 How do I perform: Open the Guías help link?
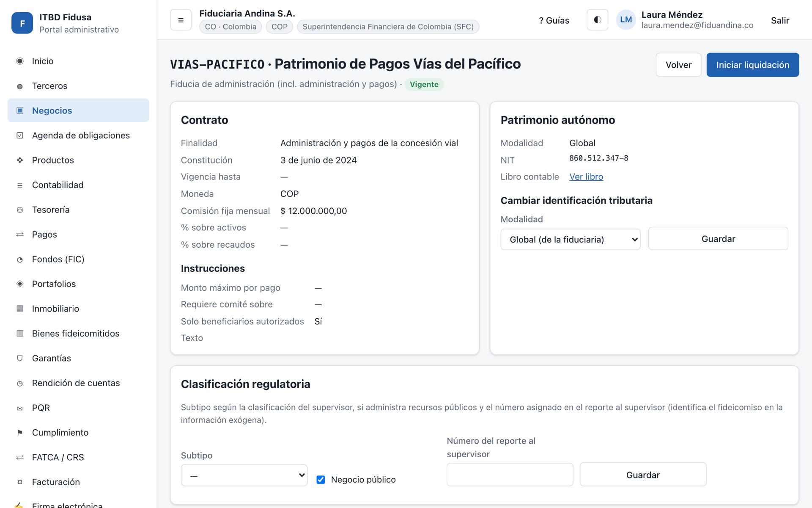(x=554, y=20)
